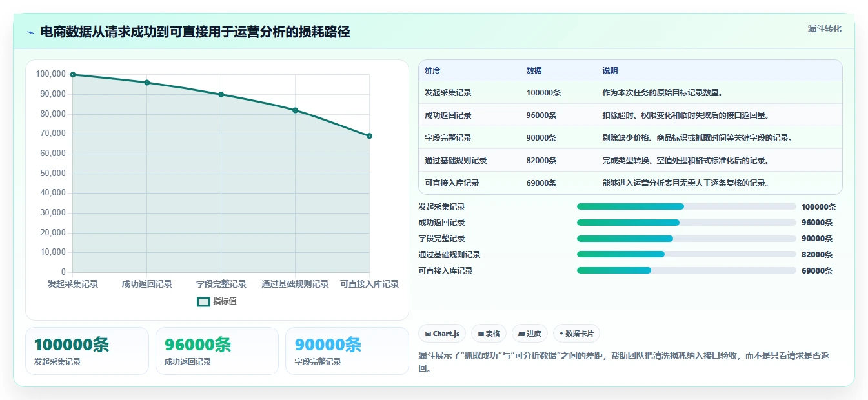Click the description starting 能够进入运营分析表

click(686, 183)
